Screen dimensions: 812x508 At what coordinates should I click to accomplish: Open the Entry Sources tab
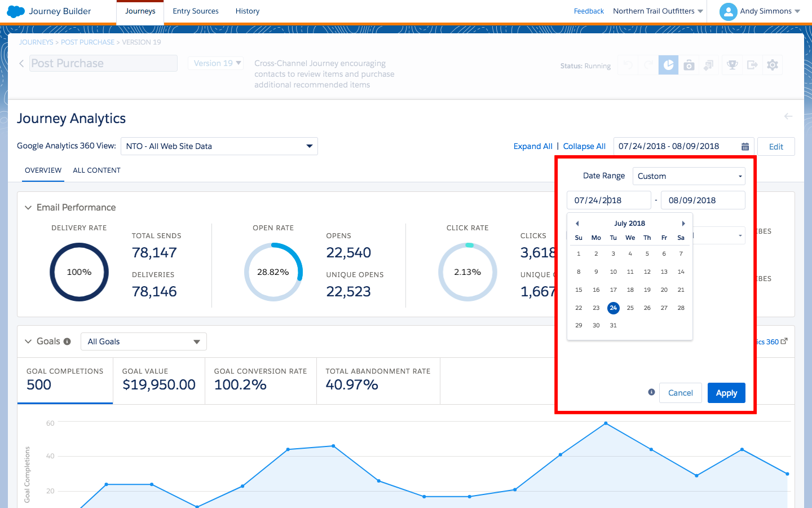196,11
